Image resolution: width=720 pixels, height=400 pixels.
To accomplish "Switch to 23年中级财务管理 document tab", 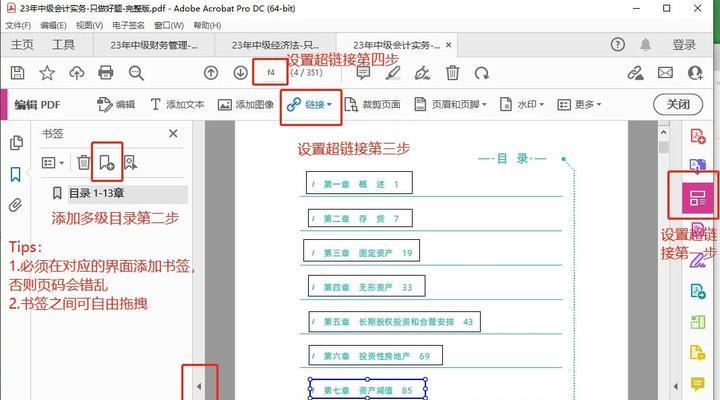I will (154, 45).
